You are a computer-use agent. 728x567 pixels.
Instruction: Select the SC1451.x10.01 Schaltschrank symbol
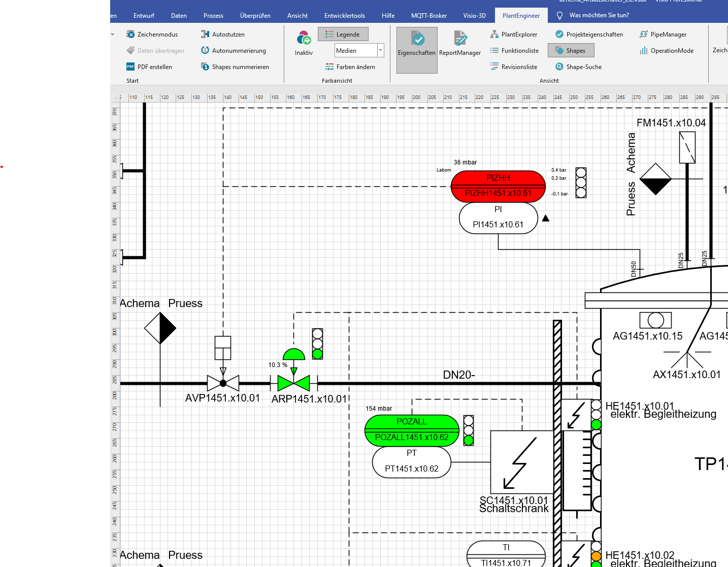[x=522, y=462]
